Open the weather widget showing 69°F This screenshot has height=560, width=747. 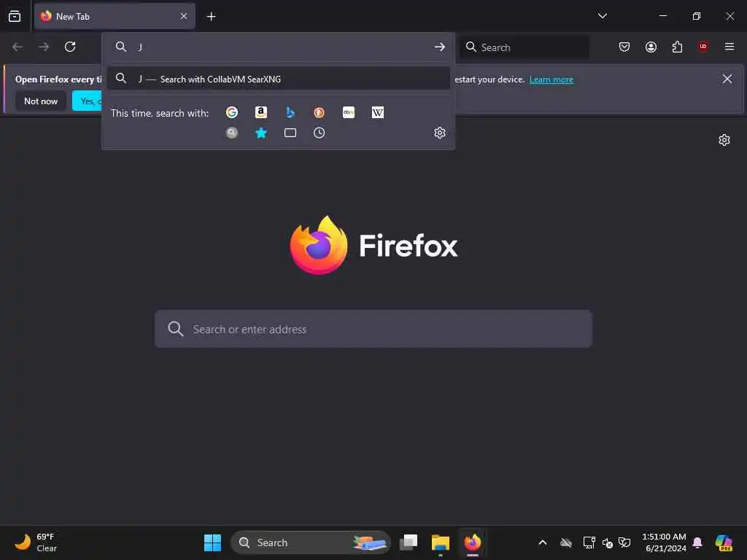(x=36, y=542)
